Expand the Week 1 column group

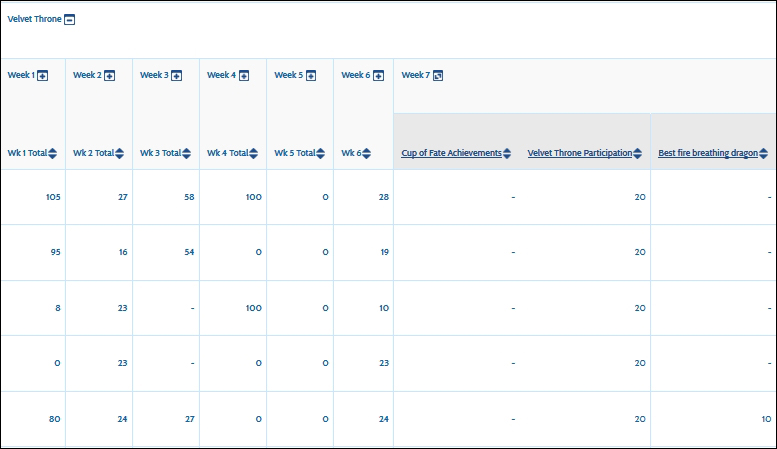[x=43, y=76]
